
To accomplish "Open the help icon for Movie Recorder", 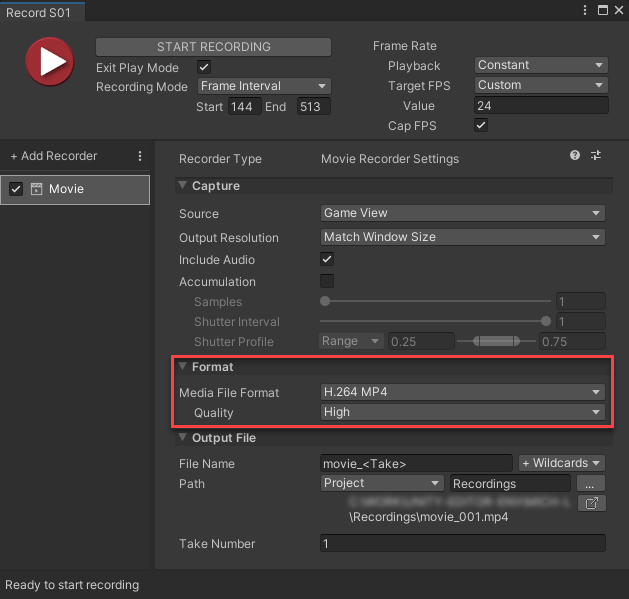I will pos(575,156).
